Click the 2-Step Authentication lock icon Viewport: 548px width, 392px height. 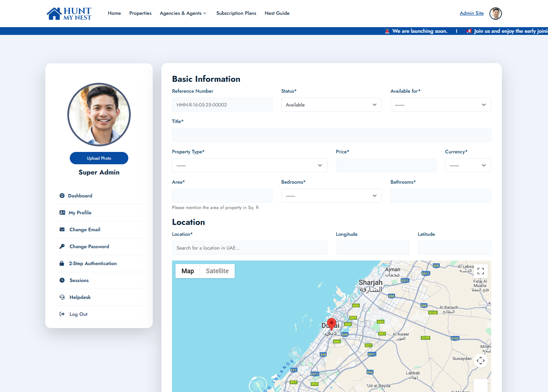tap(62, 263)
